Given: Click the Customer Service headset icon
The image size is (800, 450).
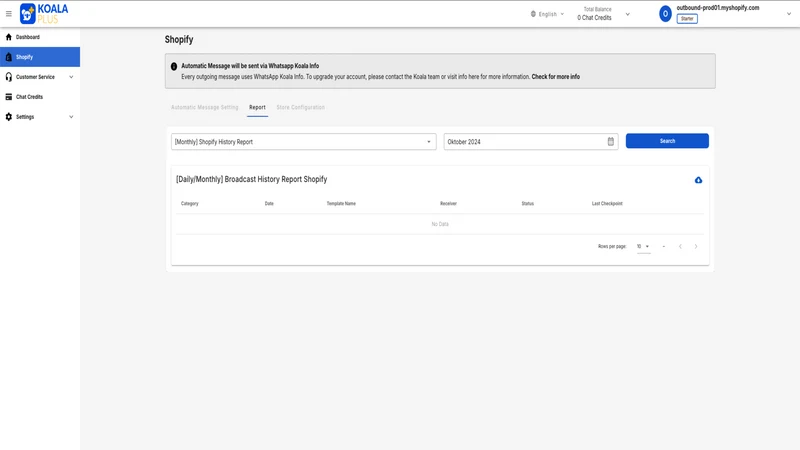Looking at the screenshot, I should [x=9, y=77].
